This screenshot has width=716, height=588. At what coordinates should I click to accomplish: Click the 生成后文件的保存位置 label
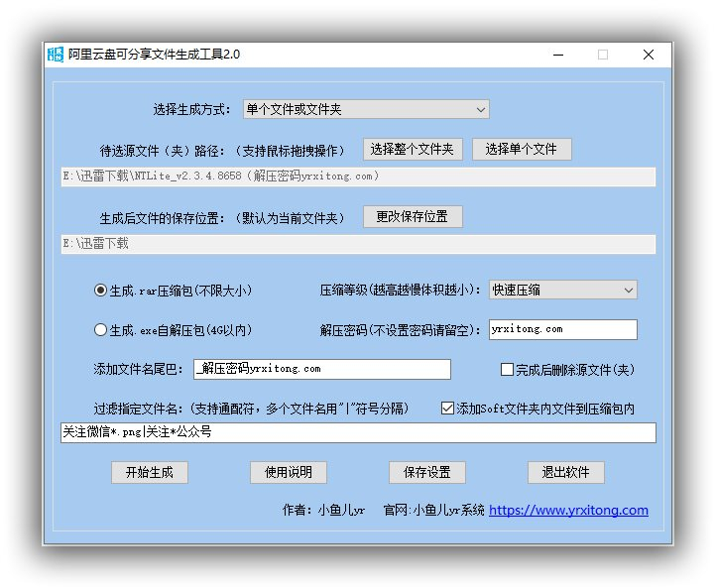pyautogui.click(x=163, y=218)
